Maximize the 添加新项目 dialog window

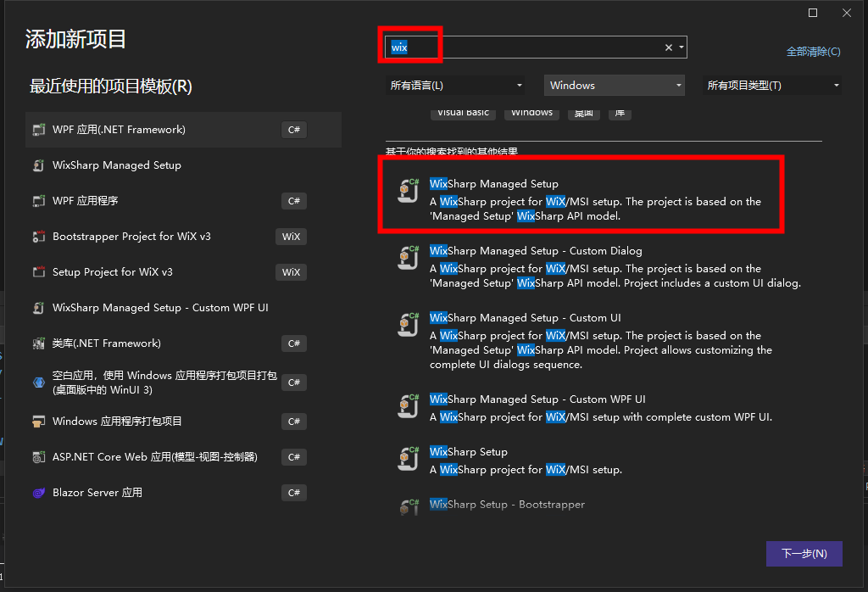tap(813, 13)
